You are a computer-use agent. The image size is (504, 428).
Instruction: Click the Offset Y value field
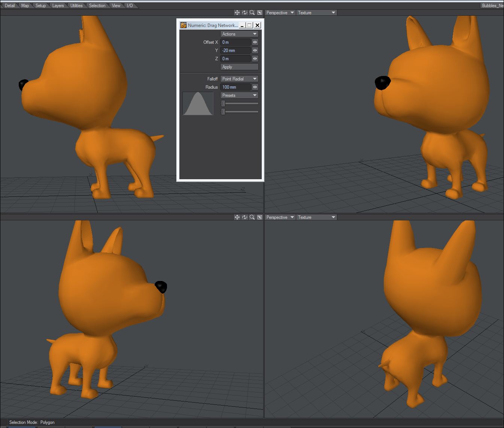coord(236,51)
